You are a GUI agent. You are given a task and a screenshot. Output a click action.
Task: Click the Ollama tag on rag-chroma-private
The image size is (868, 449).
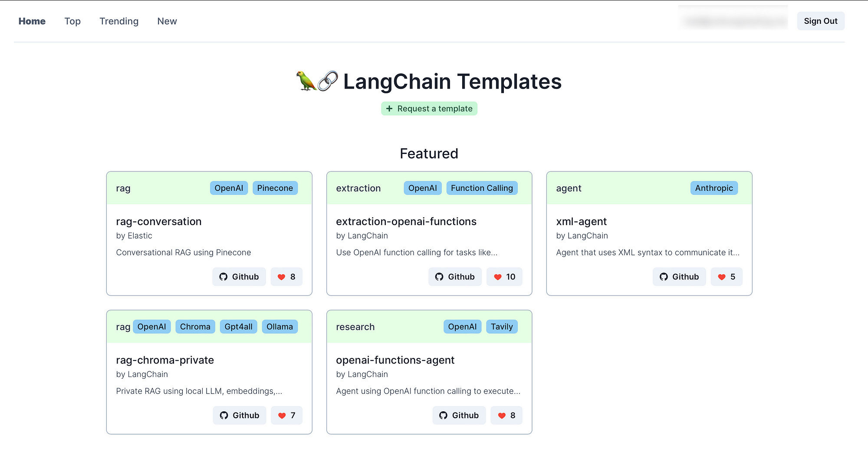(279, 326)
